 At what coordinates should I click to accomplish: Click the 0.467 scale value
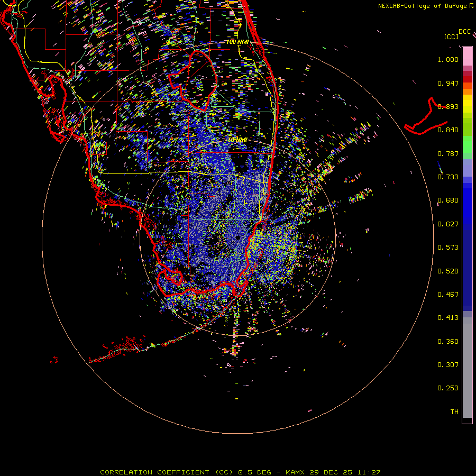pos(448,295)
